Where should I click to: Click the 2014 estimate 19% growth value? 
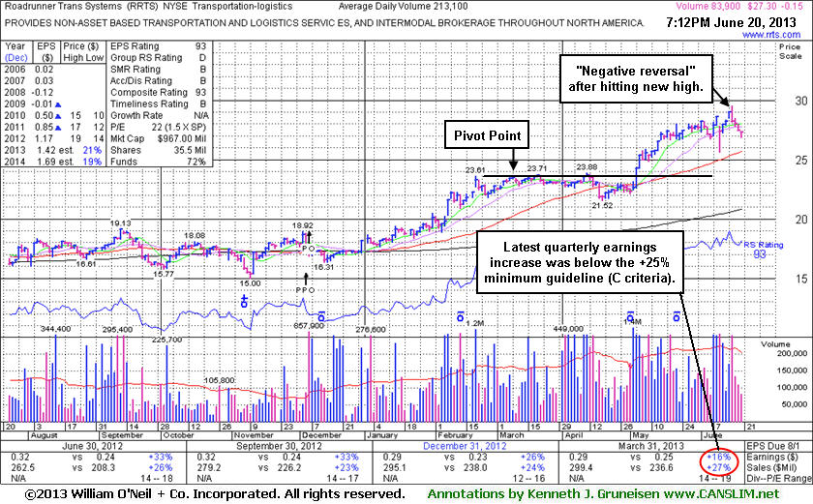click(92, 162)
